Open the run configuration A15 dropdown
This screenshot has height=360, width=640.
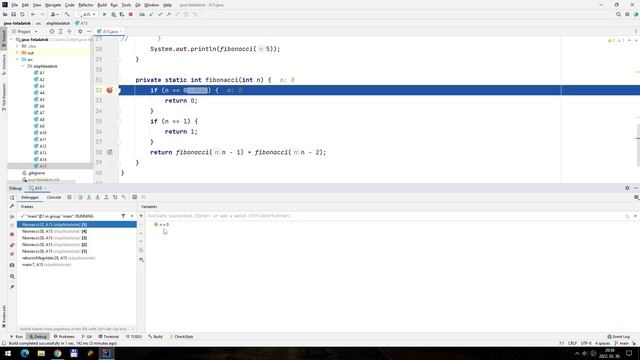[87, 14]
